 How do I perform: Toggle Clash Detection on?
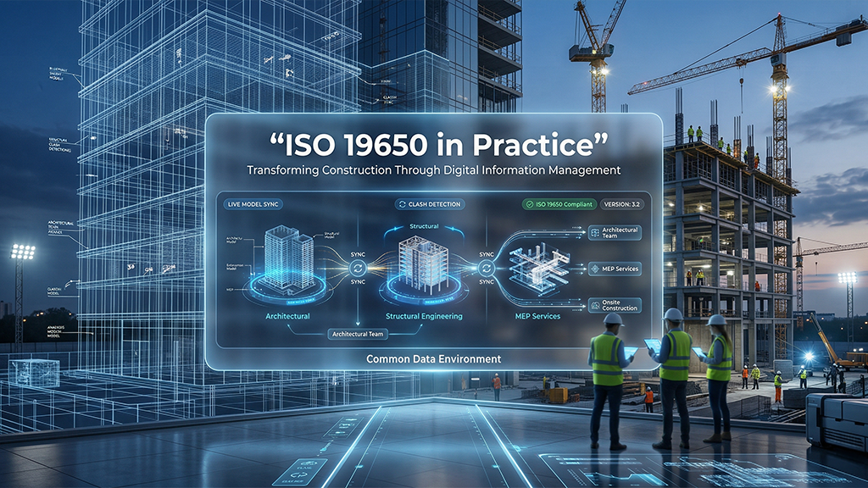tap(428, 204)
